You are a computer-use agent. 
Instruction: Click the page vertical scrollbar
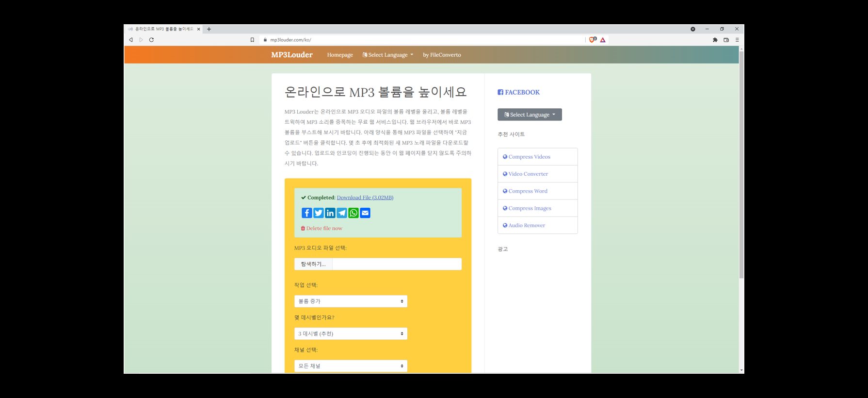tap(741, 165)
